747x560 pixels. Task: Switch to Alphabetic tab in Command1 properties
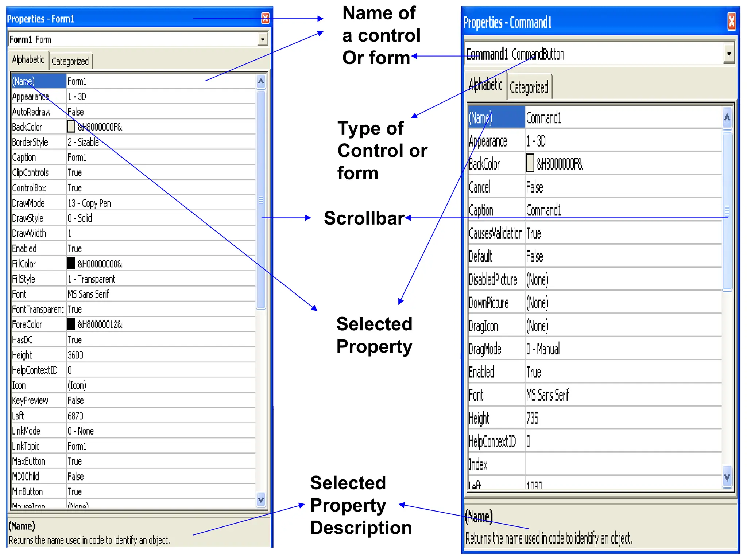(x=485, y=85)
